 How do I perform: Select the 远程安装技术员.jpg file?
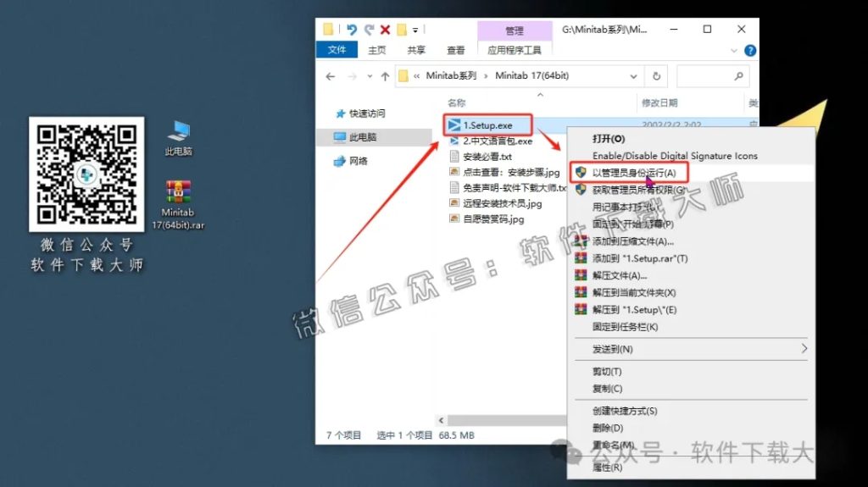[502, 203]
